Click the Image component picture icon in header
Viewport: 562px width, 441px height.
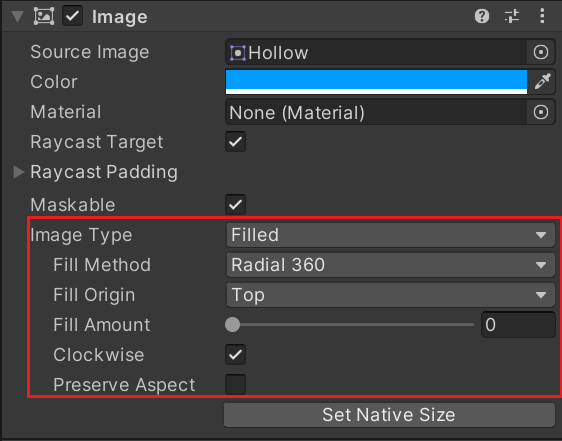[44, 16]
